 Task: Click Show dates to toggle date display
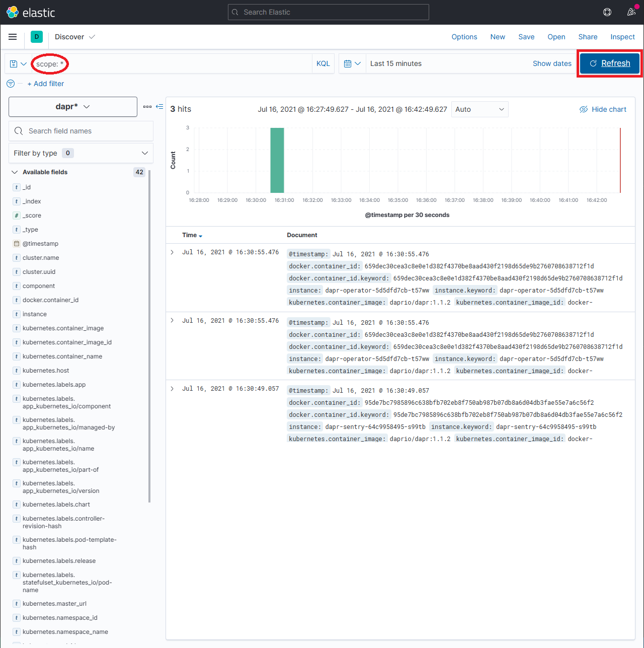(552, 63)
